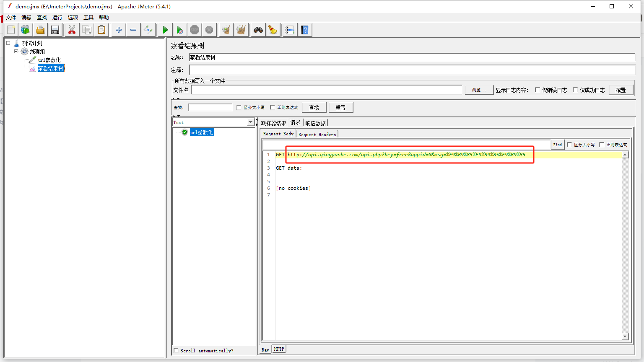Switch to the 请求 tab
The height and width of the screenshot is (362, 644).
click(296, 123)
